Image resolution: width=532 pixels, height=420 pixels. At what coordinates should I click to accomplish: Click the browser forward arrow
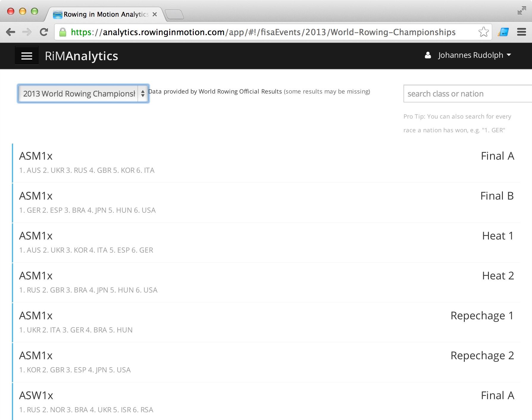[27, 32]
